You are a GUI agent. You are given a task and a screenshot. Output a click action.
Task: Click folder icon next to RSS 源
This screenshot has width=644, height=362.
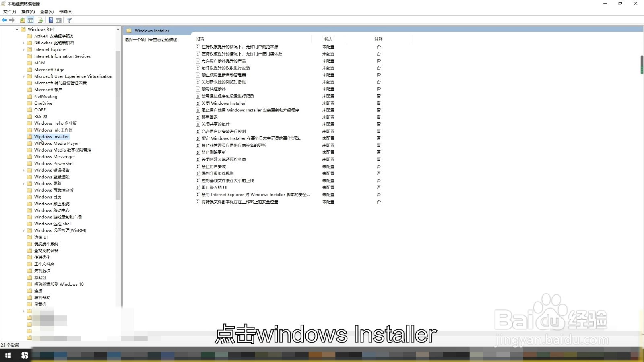(29, 117)
